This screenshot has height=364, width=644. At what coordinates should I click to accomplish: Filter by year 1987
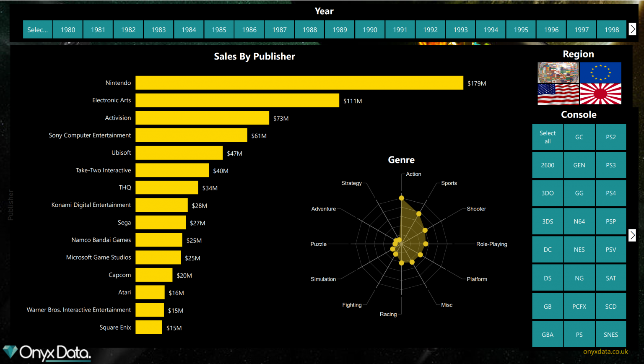[279, 29]
